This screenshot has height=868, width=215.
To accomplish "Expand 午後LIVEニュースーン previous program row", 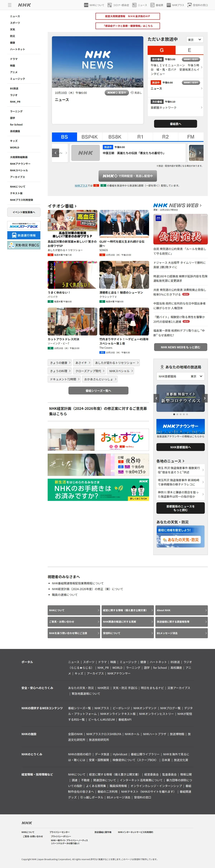I will pos(176,67).
